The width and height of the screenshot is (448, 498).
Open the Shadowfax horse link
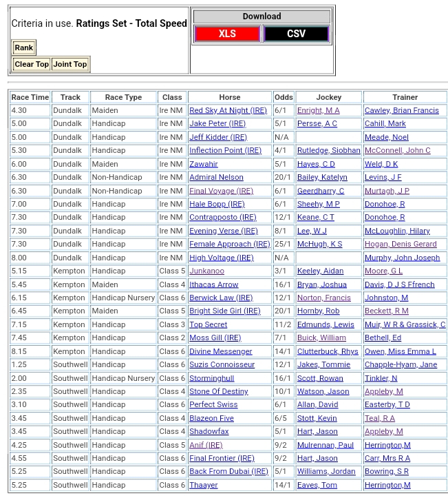[x=209, y=432]
